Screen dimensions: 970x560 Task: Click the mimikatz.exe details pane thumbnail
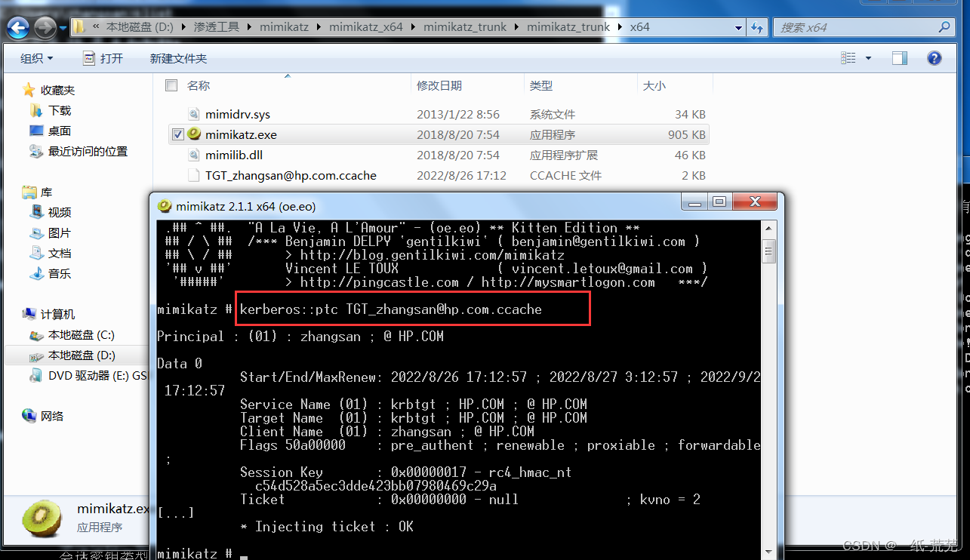tap(42, 518)
